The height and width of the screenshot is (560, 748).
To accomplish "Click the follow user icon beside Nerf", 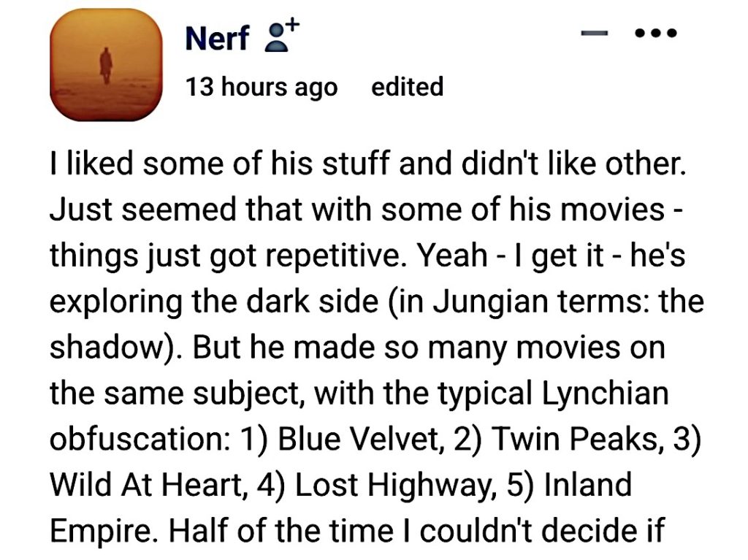I will click(282, 35).
